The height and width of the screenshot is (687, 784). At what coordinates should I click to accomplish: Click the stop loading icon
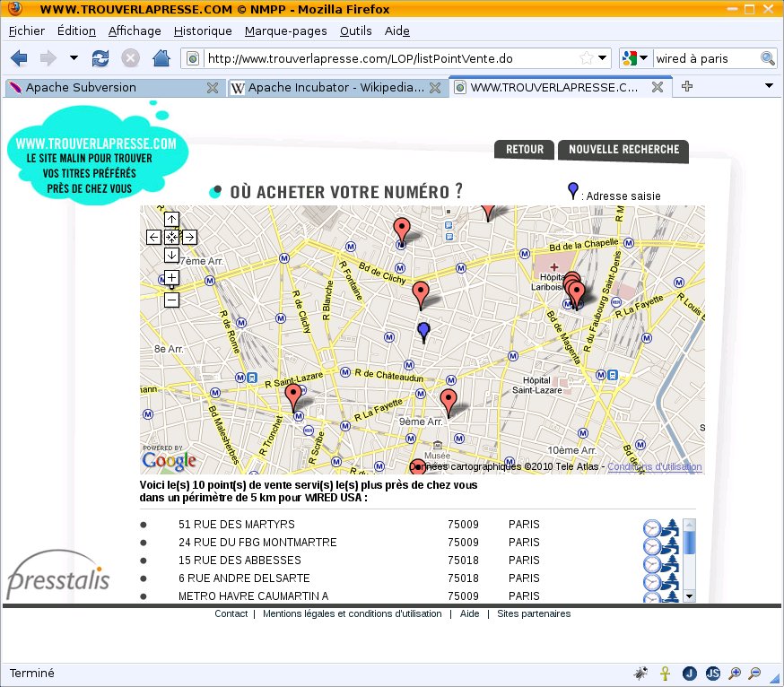pos(130,58)
